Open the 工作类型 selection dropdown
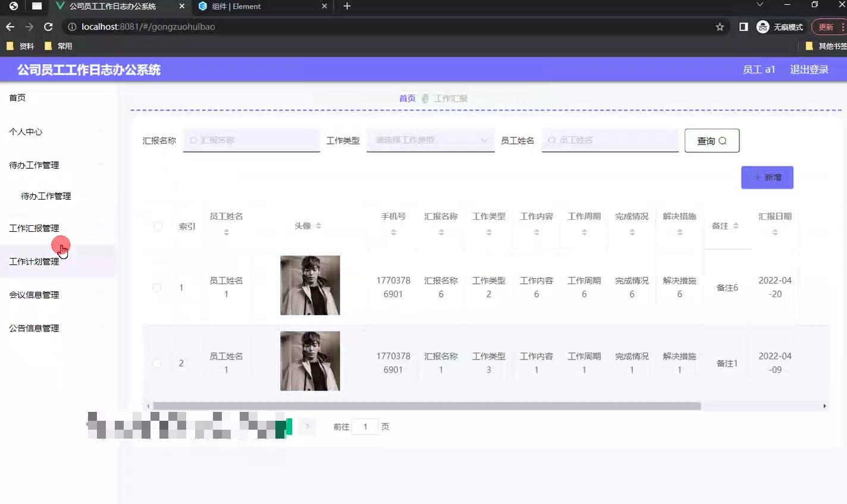847x504 pixels. pos(429,140)
